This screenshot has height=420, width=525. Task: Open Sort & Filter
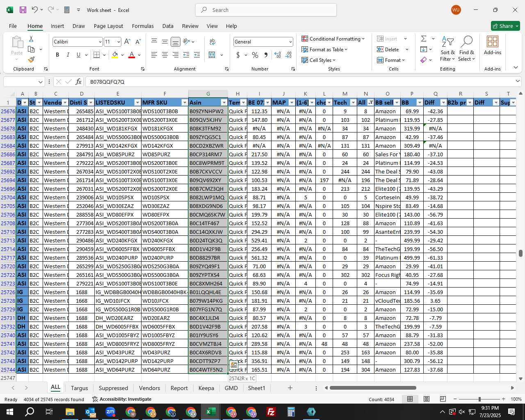[447, 48]
